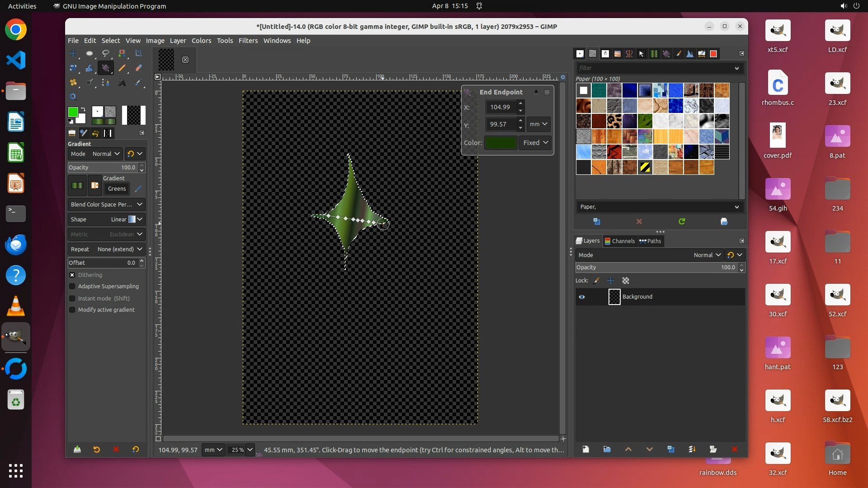Open the endpoint color Fixed dropdown
Viewport: 868px width, 488px height.
[x=535, y=143]
